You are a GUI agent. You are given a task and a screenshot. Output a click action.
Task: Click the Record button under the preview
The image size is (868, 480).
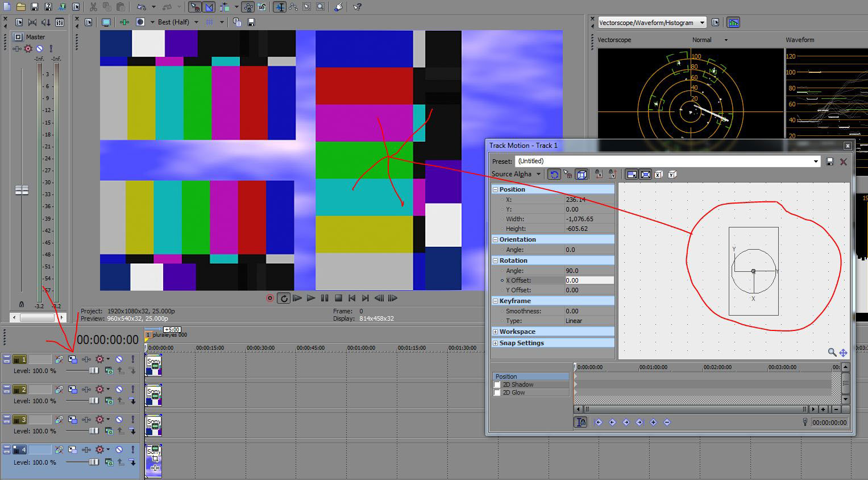coord(270,298)
